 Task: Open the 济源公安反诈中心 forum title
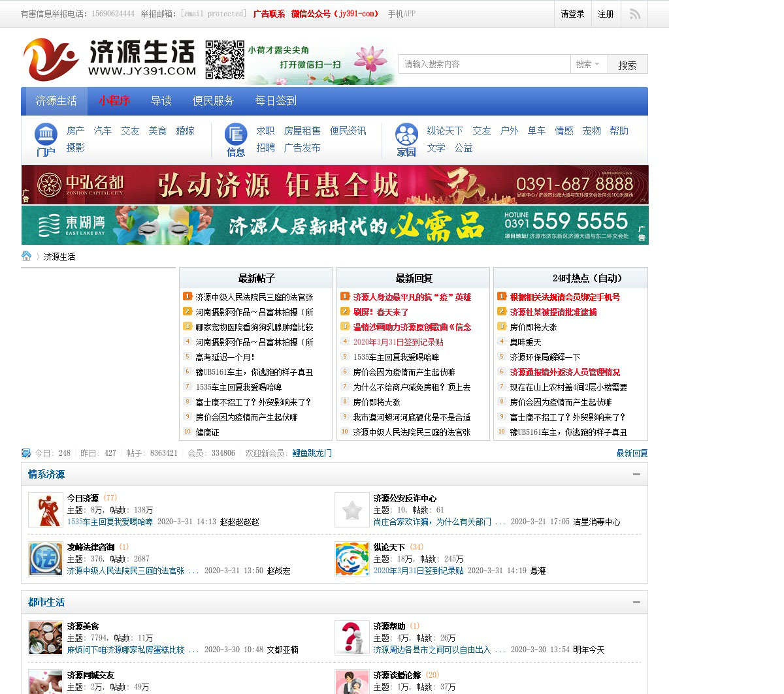[x=405, y=498]
